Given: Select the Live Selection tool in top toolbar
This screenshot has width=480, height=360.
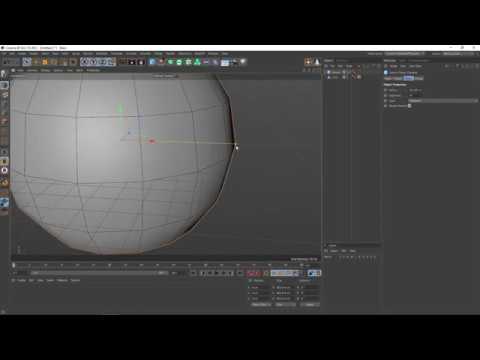Looking at the screenshot, I should click(27, 62).
